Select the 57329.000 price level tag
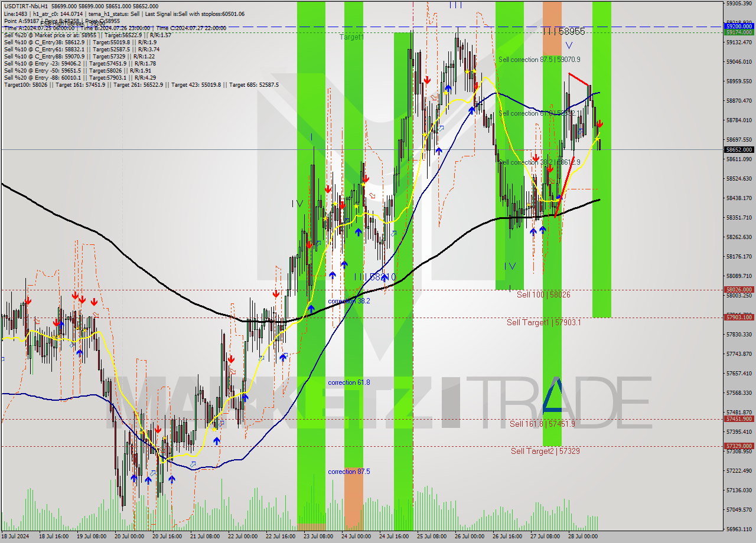The height and width of the screenshot is (543, 756). tap(739, 446)
